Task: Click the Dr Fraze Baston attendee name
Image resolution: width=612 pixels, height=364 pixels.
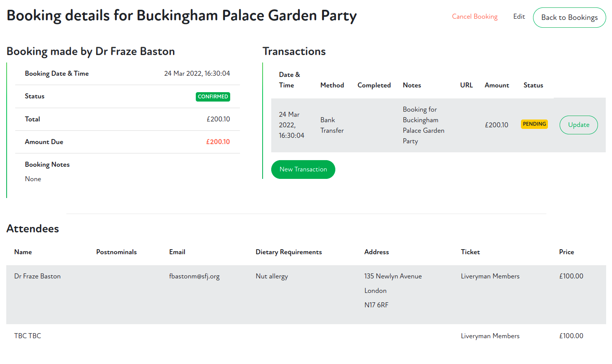Action: click(38, 276)
